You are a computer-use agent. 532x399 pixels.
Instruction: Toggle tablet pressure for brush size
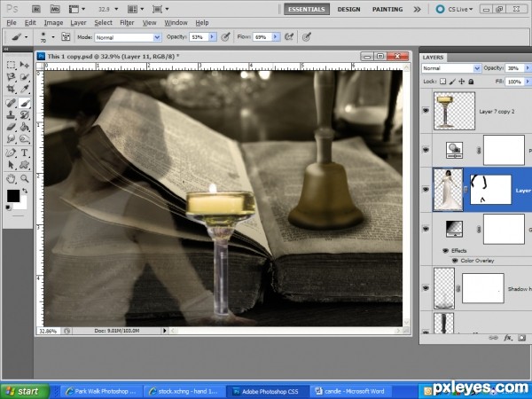coord(307,36)
